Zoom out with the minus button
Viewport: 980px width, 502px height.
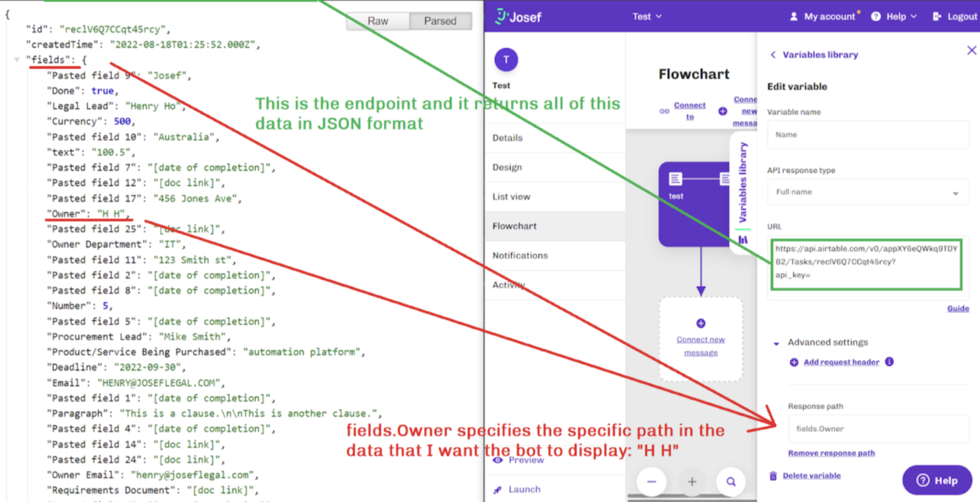tap(651, 482)
